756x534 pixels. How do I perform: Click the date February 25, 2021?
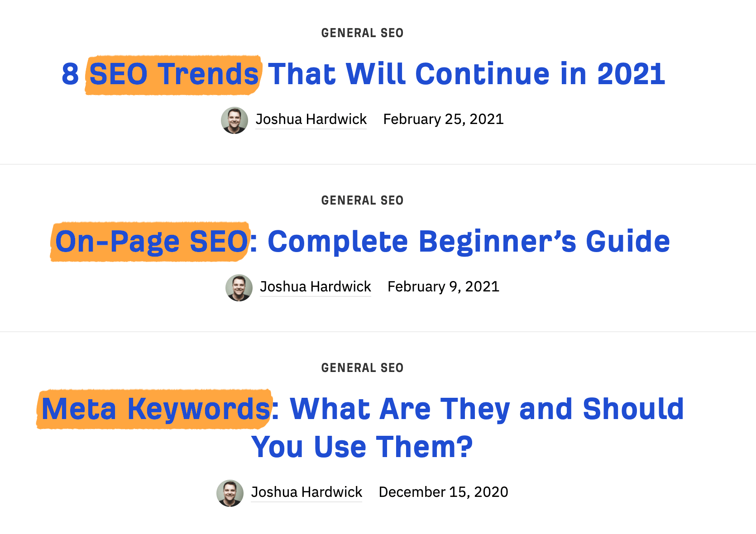point(443,119)
